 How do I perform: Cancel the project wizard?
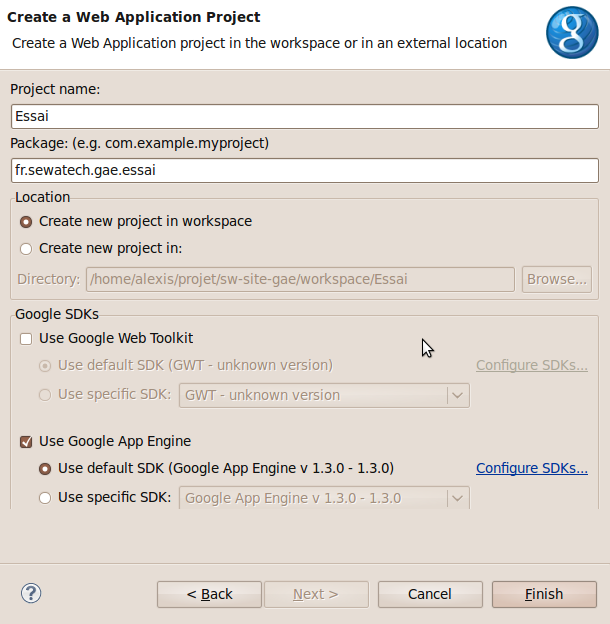click(430, 594)
